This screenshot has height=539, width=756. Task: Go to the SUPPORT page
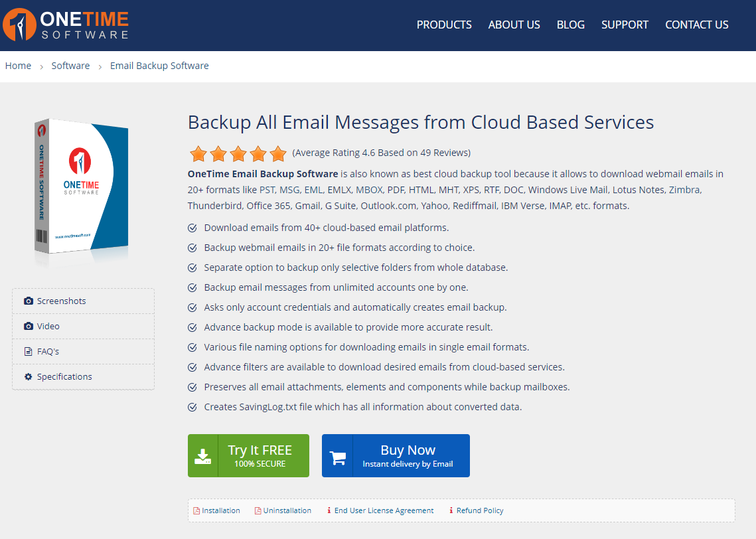tap(624, 25)
